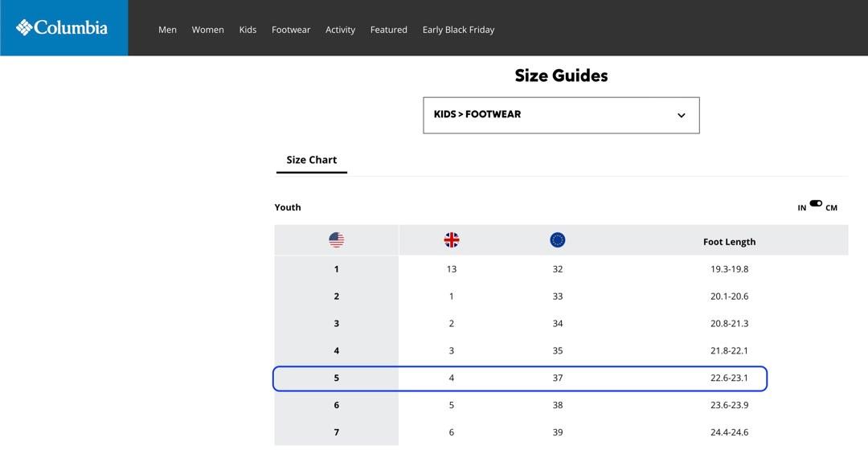The image size is (868, 454).
Task: Click EU size 33 cell
Action: [558, 297]
